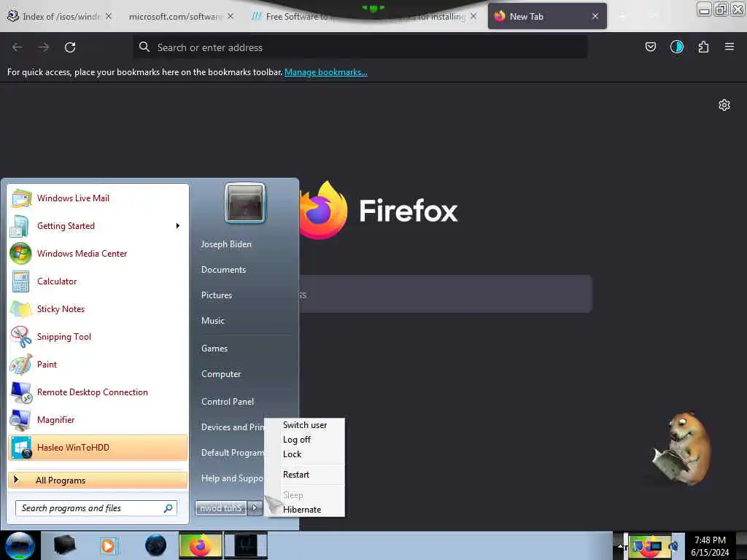The width and height of the screenshot is (747, 560).
Task: Click the user account picture
Action: [245, 203]
